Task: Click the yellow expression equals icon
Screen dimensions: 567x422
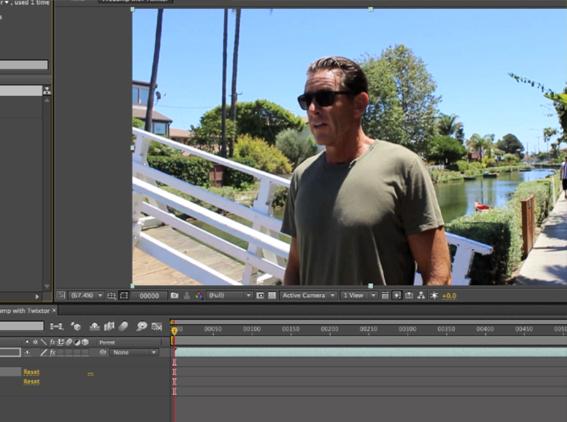Action: coord(90,374)
